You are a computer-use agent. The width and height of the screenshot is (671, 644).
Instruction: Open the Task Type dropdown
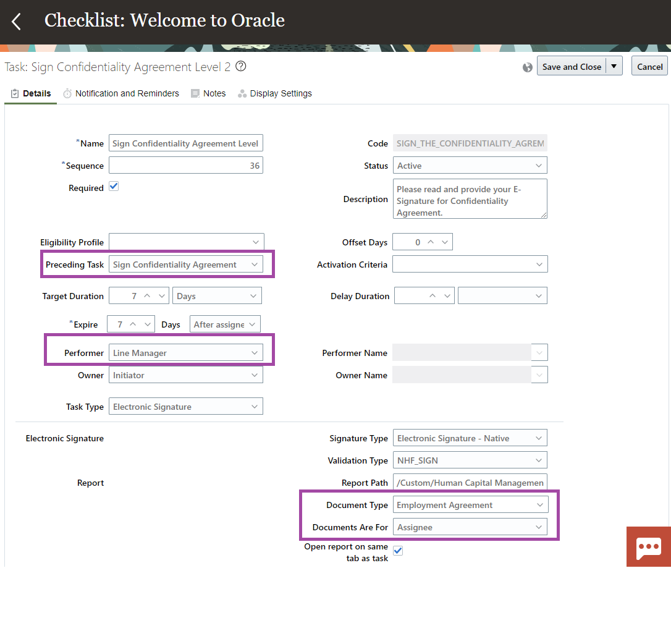coord(186,406)
